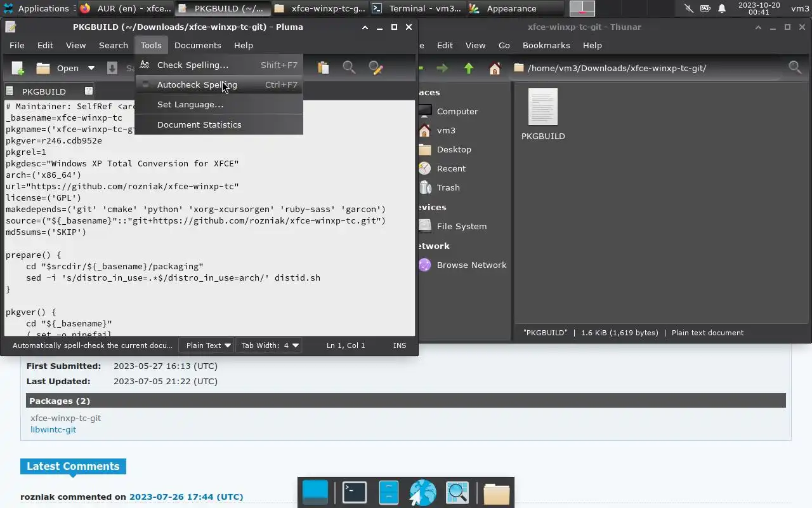Click the Thunar search magnifier icon
Viewport: 812px width, 508px height.
(x=794, y=67)
